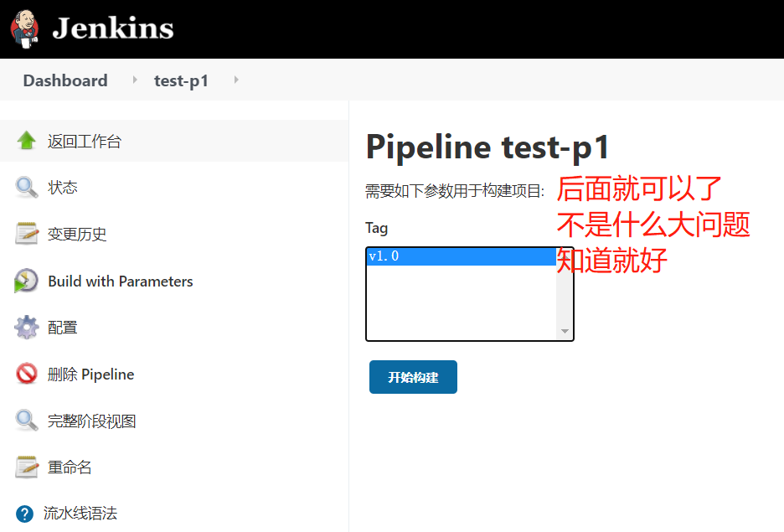Open the Dashboard breadcrumb link
The image size is (784, 532).
[x=65, y=80]
